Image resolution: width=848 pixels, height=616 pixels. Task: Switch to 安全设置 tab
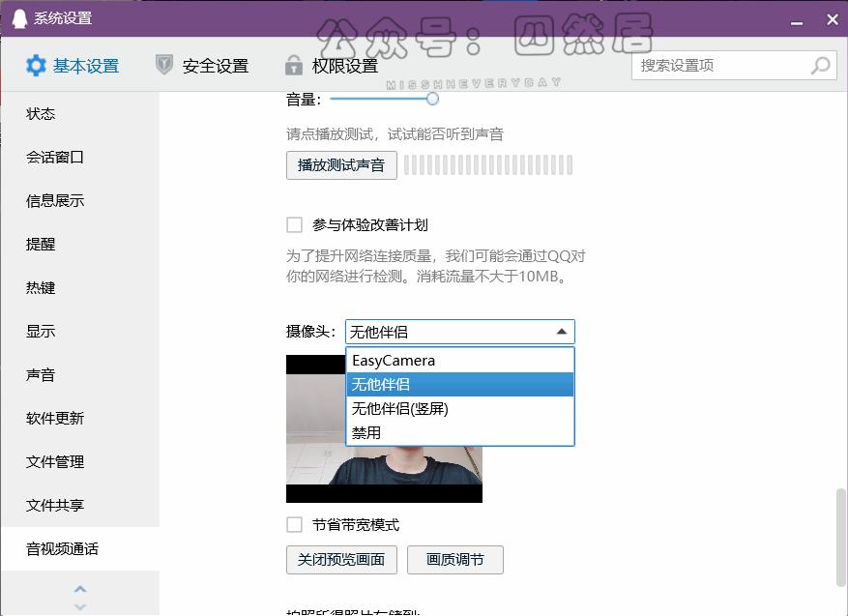click(x=202, y=66)
